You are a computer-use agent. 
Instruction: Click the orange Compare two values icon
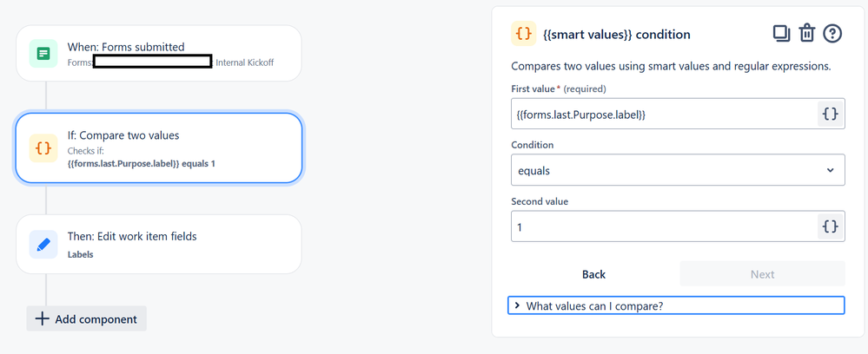[43, 148]
